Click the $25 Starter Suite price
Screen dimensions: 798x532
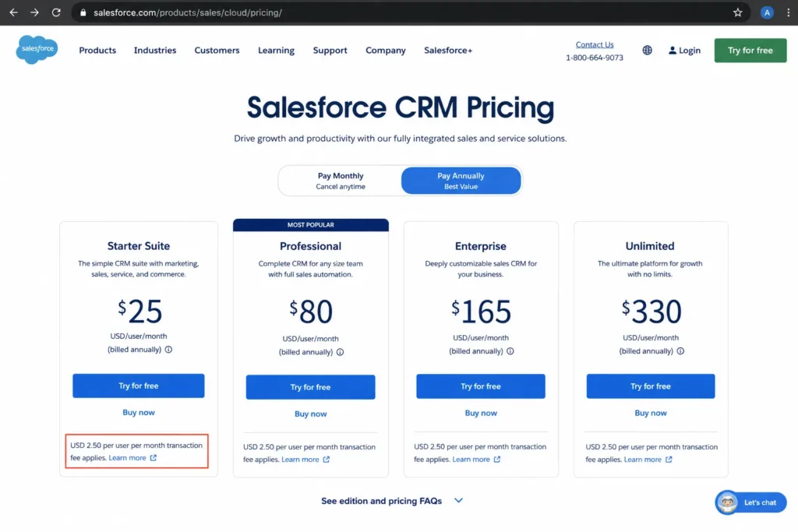140,311
